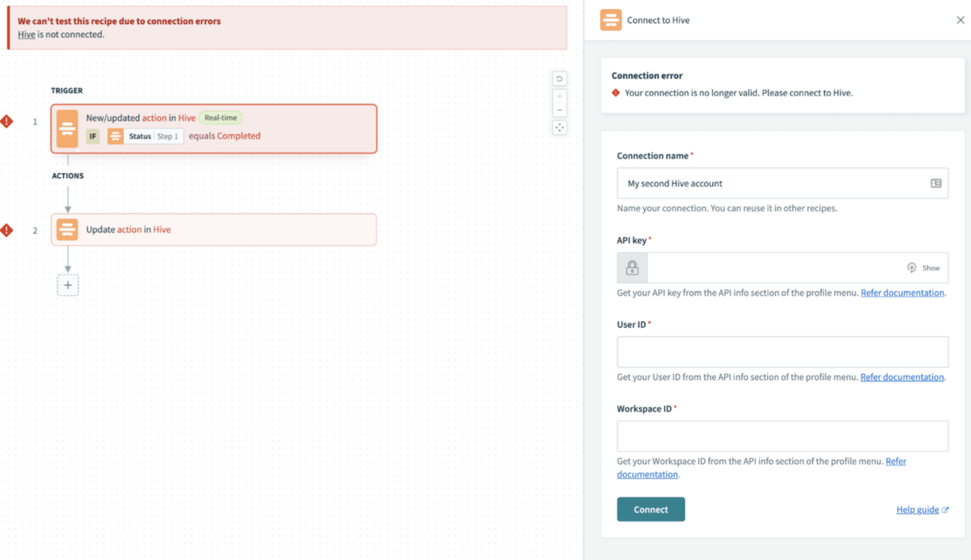
Task: Click the Hive icon on the Update action step
Action: [x=67, y=229]
